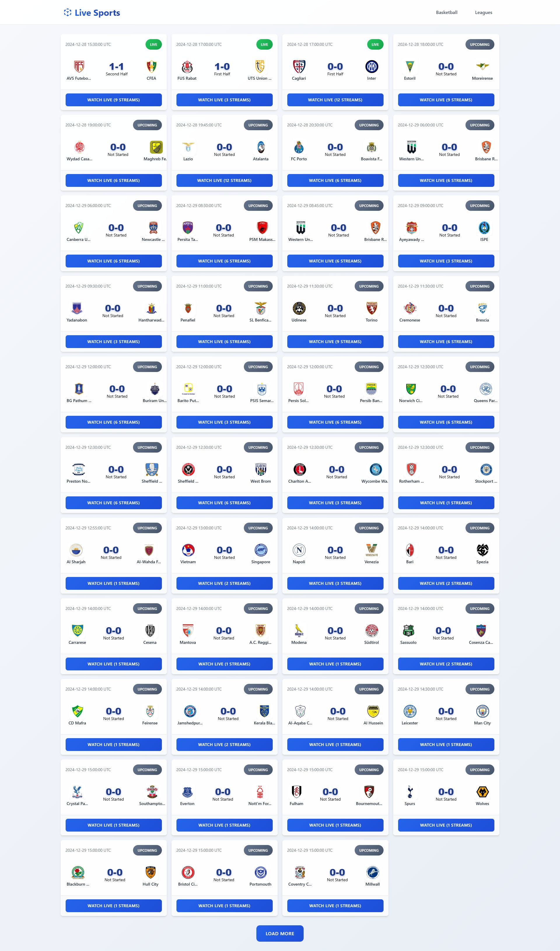The image size is (560, 951).
Task: Watch live streams for Spurs vs Wolves
Action: (446, 825)
